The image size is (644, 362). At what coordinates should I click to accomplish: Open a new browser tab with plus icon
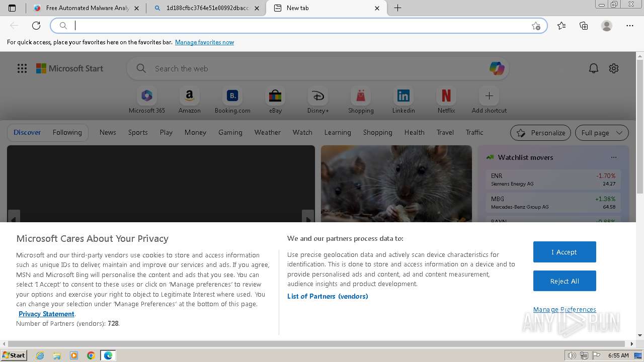tap(397, 8)
